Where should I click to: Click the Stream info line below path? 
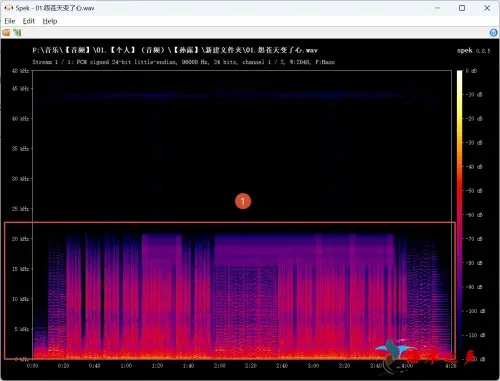point(183,62)
